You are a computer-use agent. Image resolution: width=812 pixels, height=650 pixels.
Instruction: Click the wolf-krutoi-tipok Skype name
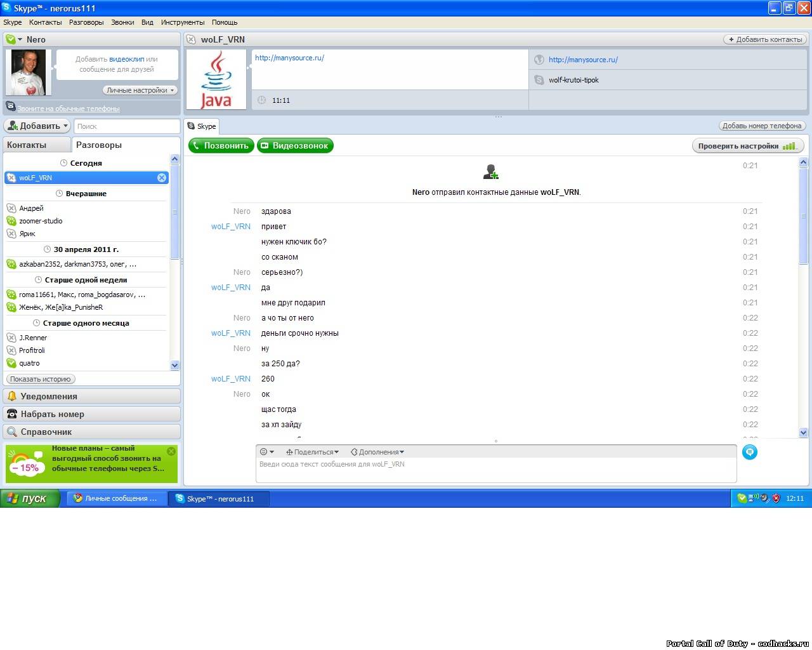[x=573, y=80]
